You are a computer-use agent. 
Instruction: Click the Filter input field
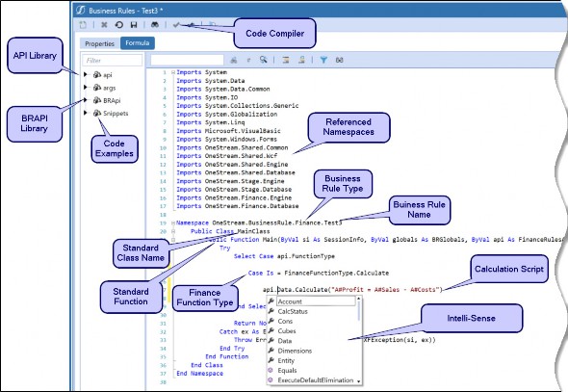pyautogui.click(x=113, y=60)
